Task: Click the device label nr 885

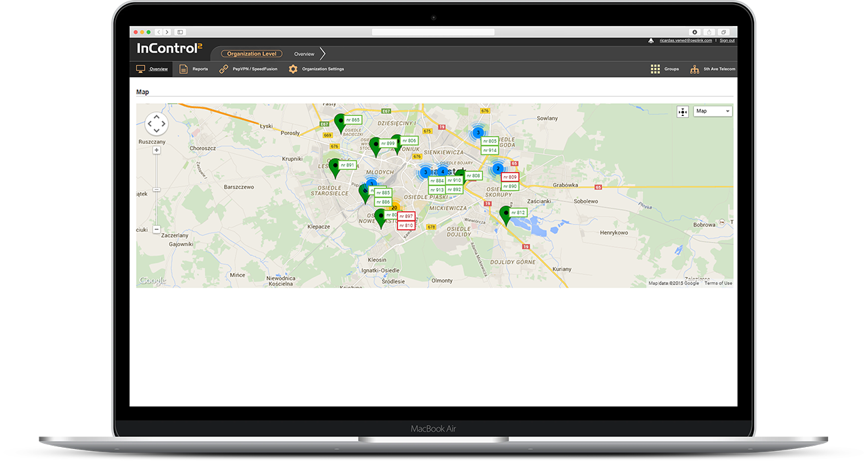Action: click(x=383, y=193)
